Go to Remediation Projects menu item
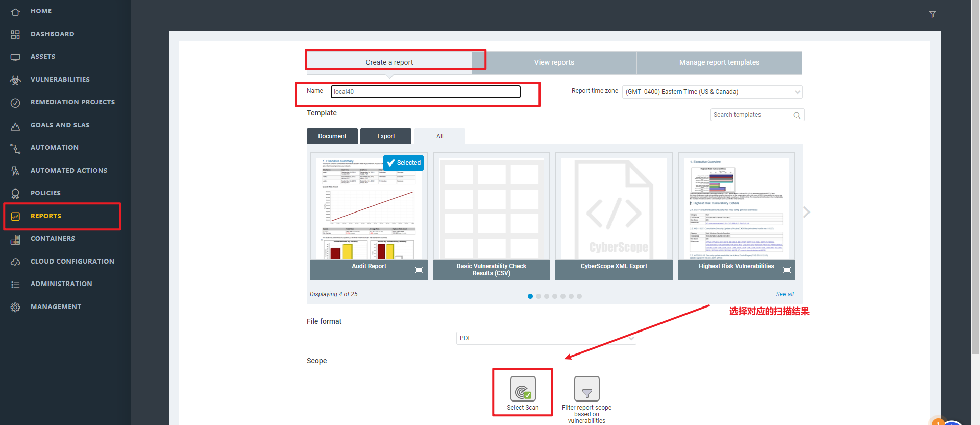This screenshot has width=980, height=425. pos(72,102)
